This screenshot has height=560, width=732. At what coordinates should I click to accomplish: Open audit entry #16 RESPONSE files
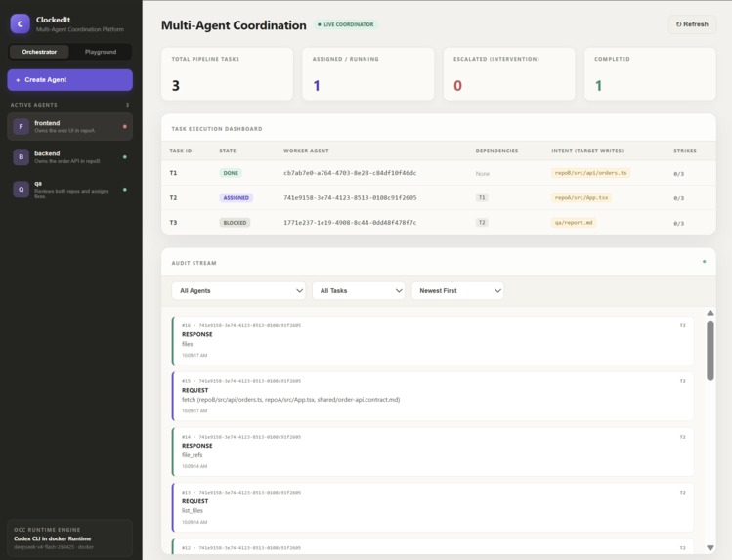click(433, 341)
